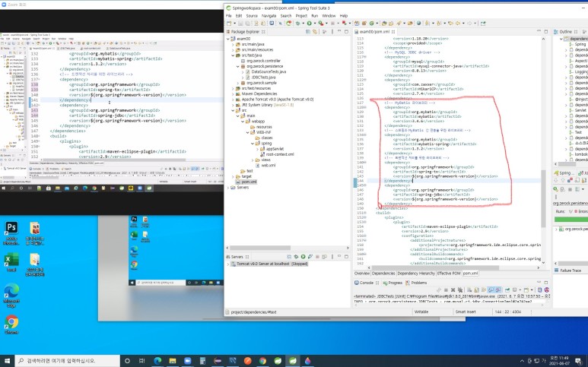This screenshot has height=367, width=588.
Task: Open Chrome desktop shortcut
Action: tap(11, 324)
